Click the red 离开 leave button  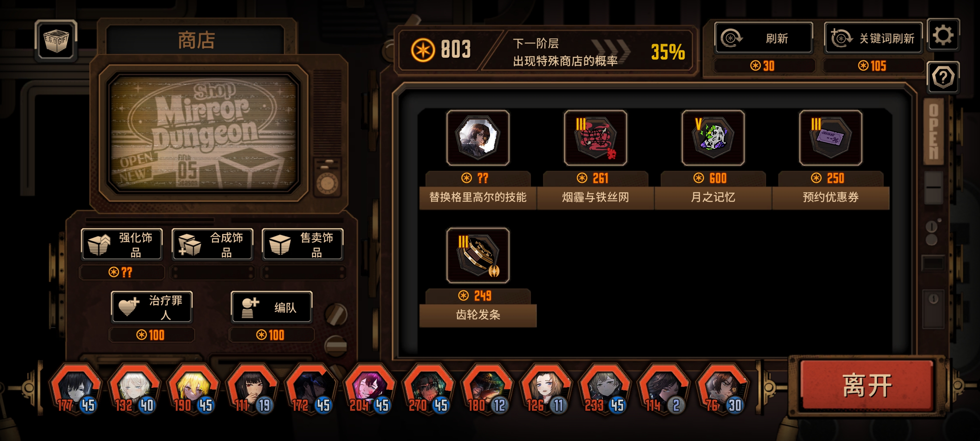(867, 385)
